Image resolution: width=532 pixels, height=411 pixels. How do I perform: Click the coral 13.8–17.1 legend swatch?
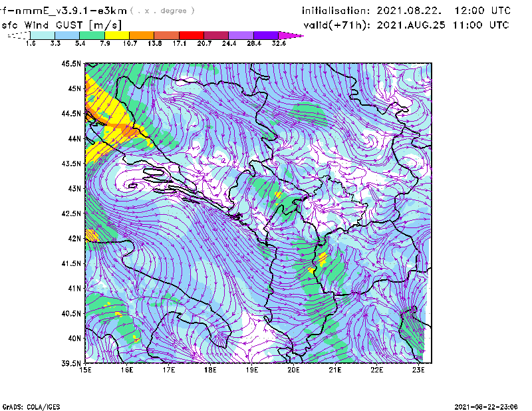(167, 35)
